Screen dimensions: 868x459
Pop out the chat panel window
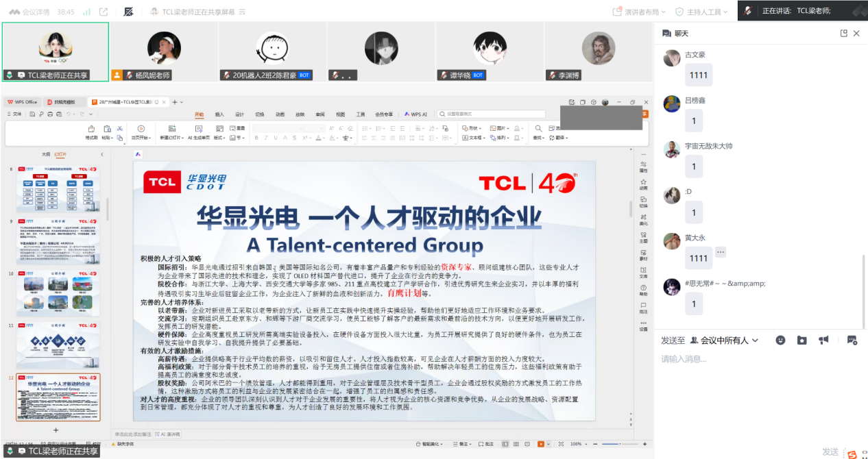click(x=844, y=33)
